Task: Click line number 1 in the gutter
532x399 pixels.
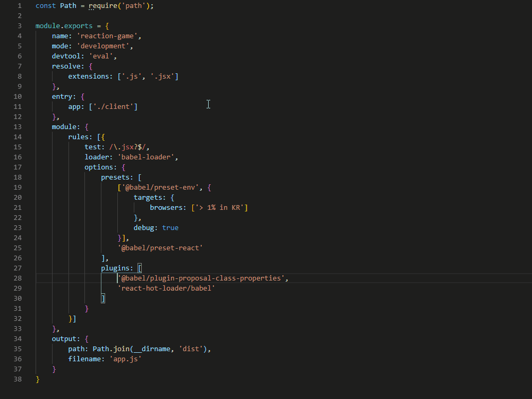Action: [20, 6]
